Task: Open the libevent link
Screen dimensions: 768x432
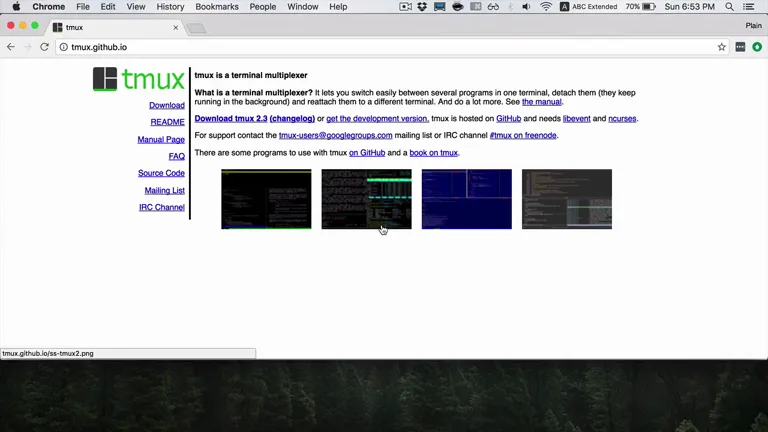Action: [576, 119]
